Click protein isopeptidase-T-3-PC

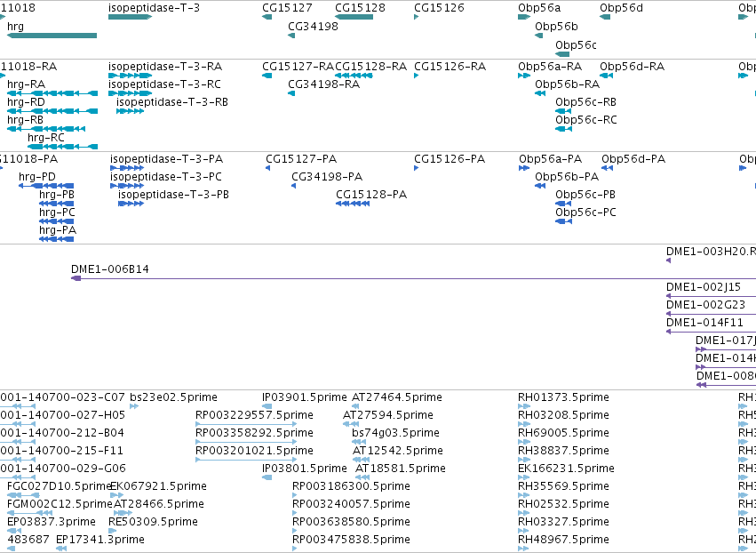pyautogui.click(x=127, y=186)
